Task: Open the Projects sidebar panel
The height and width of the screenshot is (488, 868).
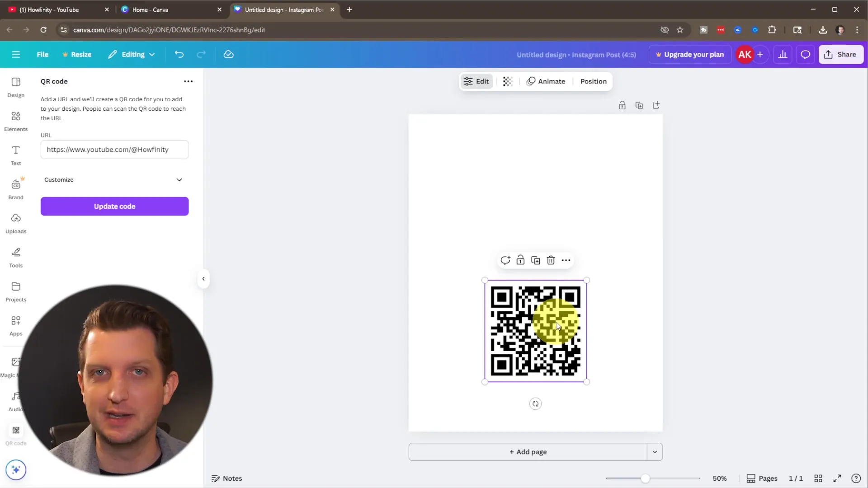Action: 16,292
